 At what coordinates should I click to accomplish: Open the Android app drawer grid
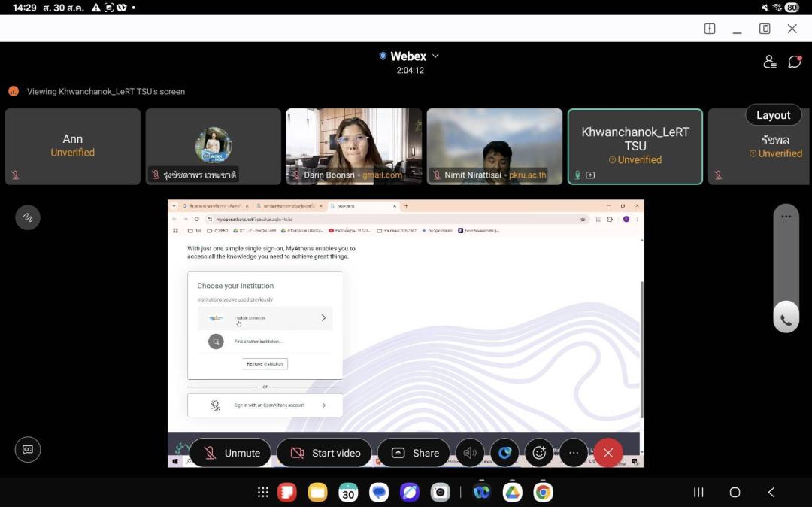[x=263, y=493]
